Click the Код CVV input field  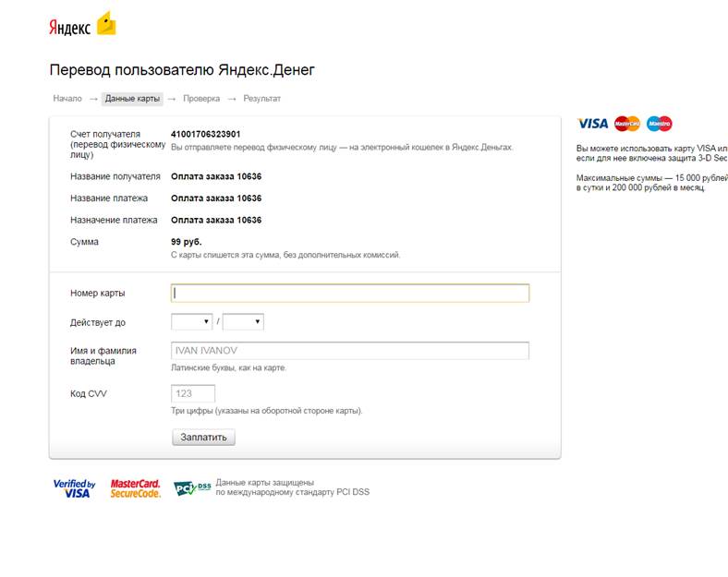point(193,393)
